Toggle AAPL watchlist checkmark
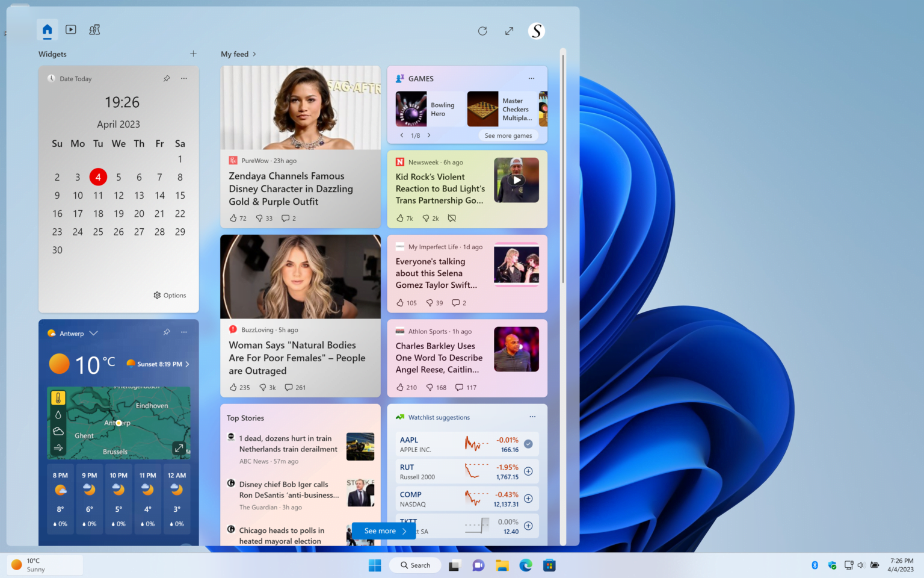 pos(528,444)
